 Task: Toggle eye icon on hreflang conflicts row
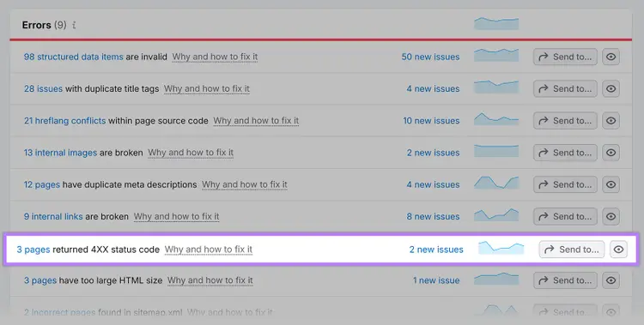pyautogui.click(x=611, y=121)
